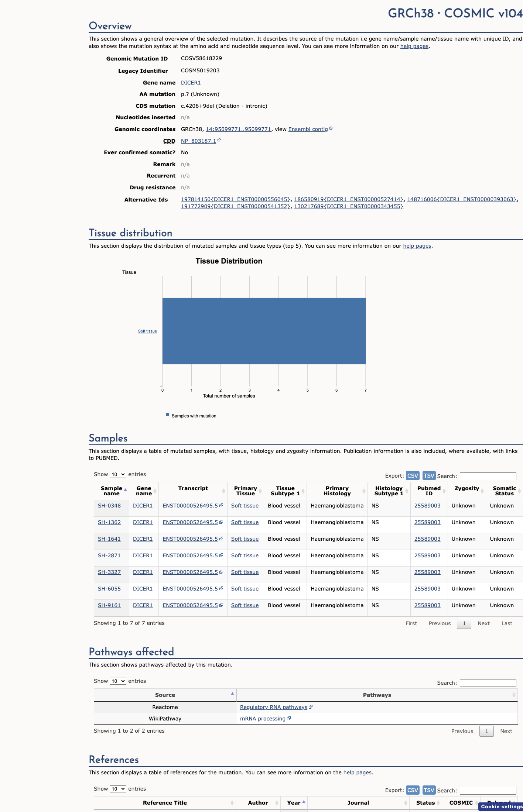Sort Samples table by Transcript

click(193, 491)
